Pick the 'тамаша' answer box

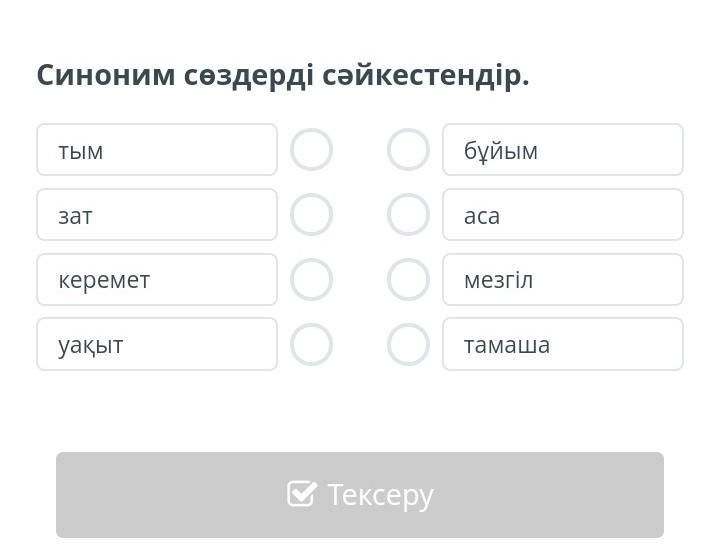[562, 345]
